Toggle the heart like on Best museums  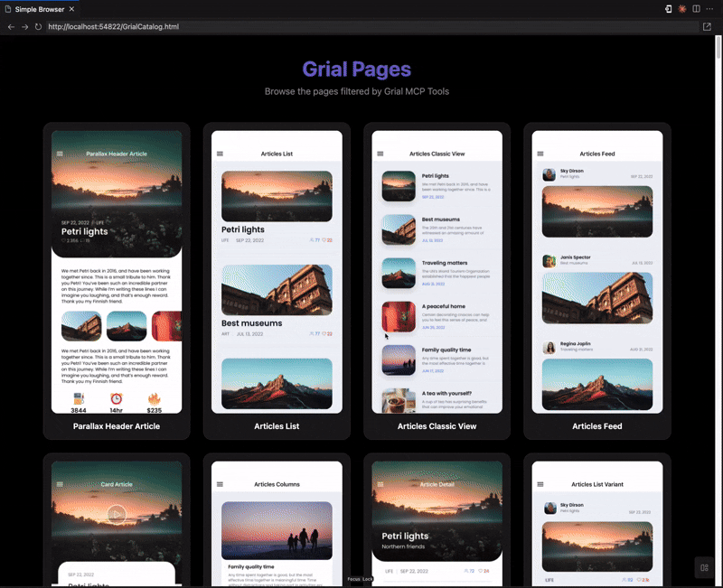324,332
